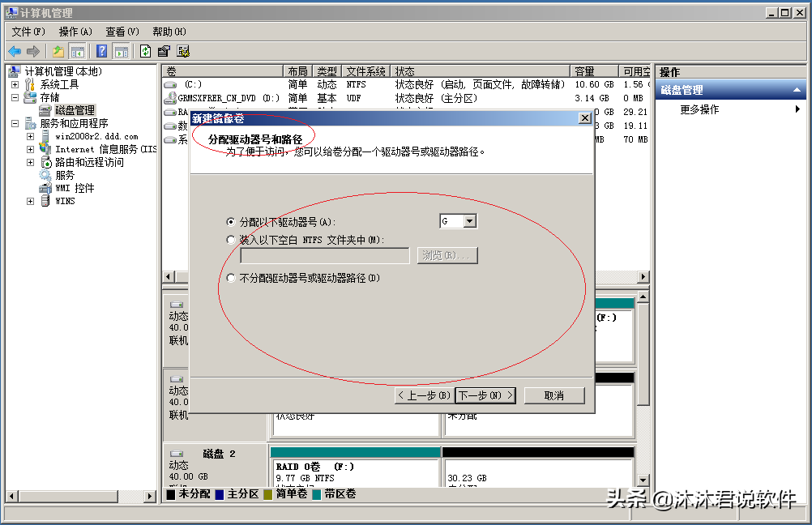Click the 下一步(N) next button
The image size is (812, 525).
click(x=485, y=395)
